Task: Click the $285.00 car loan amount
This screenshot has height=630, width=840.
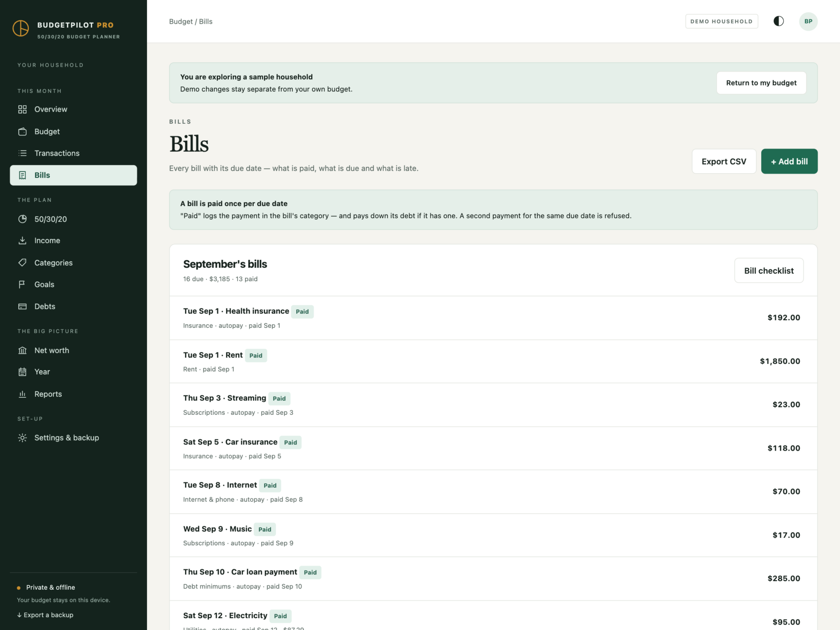Action: pos(784,578)
